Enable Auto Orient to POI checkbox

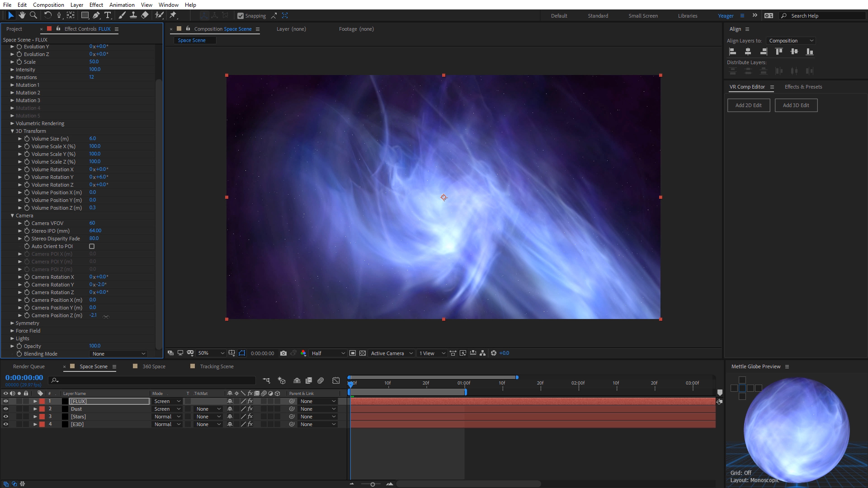(92, 246)
